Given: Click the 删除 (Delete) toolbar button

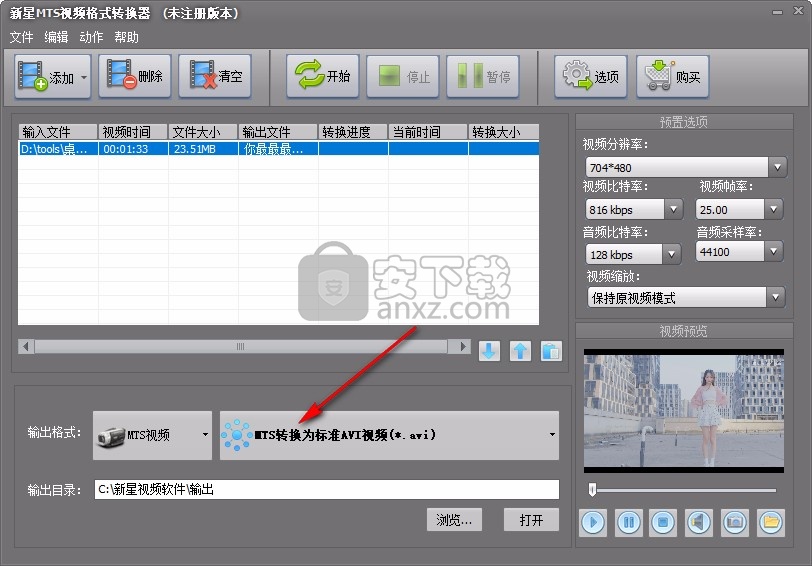Looking at the screenshot, I should tap(135, 76).
